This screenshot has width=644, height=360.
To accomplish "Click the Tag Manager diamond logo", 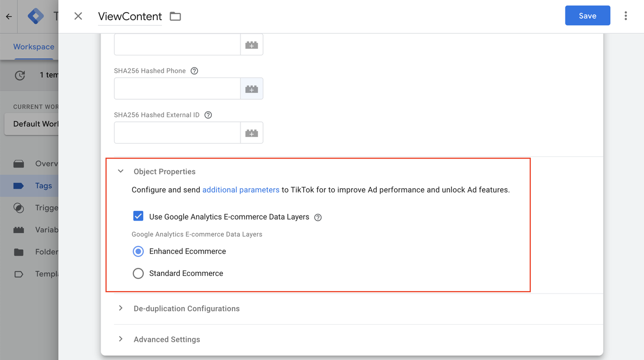I will (35, 16).
